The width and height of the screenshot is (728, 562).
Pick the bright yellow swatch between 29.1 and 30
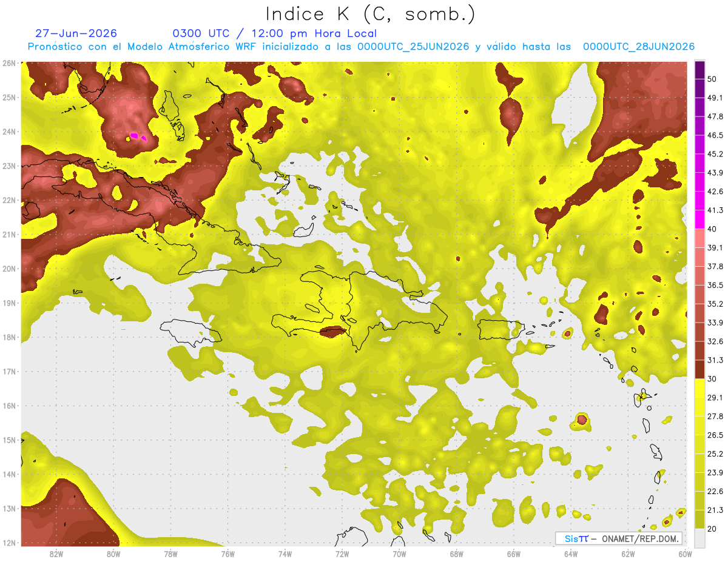pos(699,387)
